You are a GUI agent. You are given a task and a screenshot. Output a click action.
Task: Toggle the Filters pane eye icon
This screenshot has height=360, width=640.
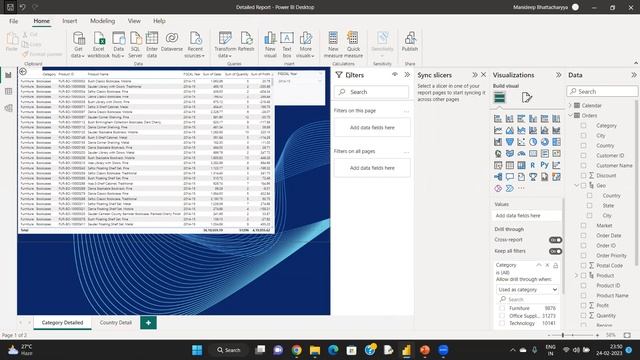point(395,74)
